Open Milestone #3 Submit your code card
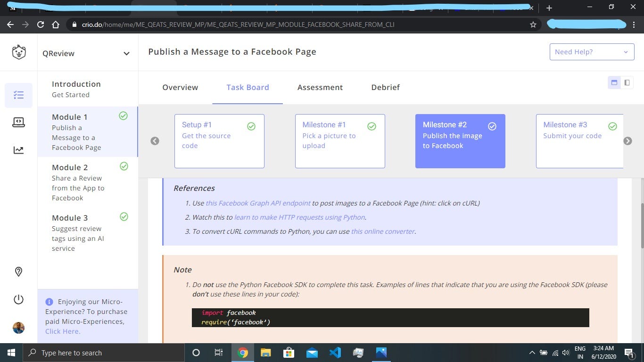The height and width of the screenshot is (362, 644). click(x=579, y=141)
